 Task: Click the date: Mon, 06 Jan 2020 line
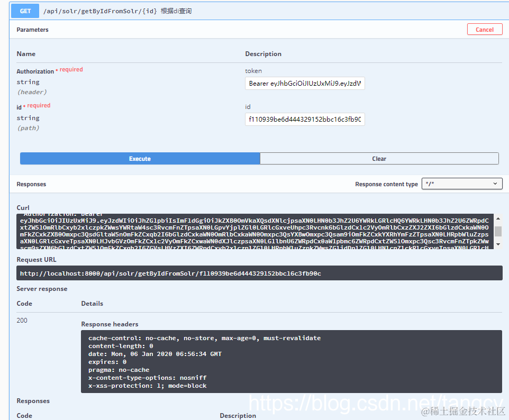pos(155,354)
